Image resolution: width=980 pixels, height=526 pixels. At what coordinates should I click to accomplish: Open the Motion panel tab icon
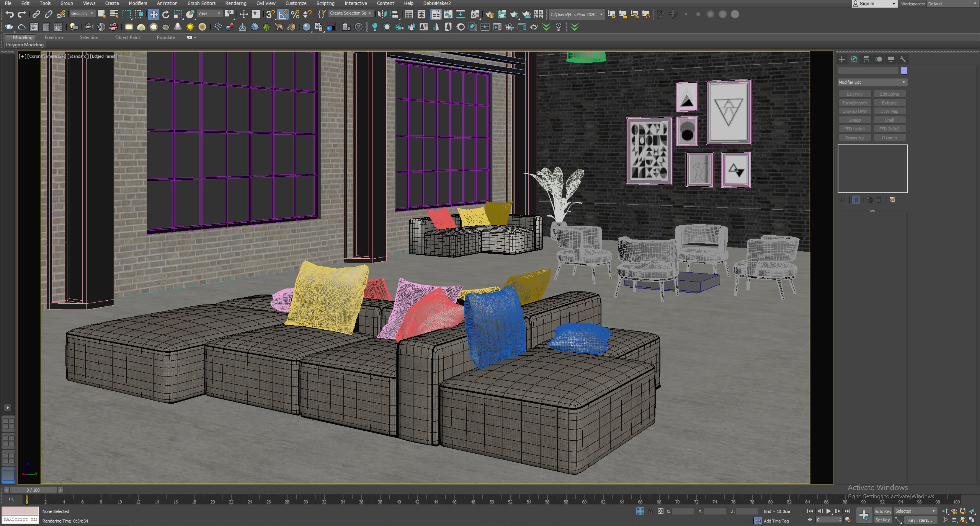(878, 59)
